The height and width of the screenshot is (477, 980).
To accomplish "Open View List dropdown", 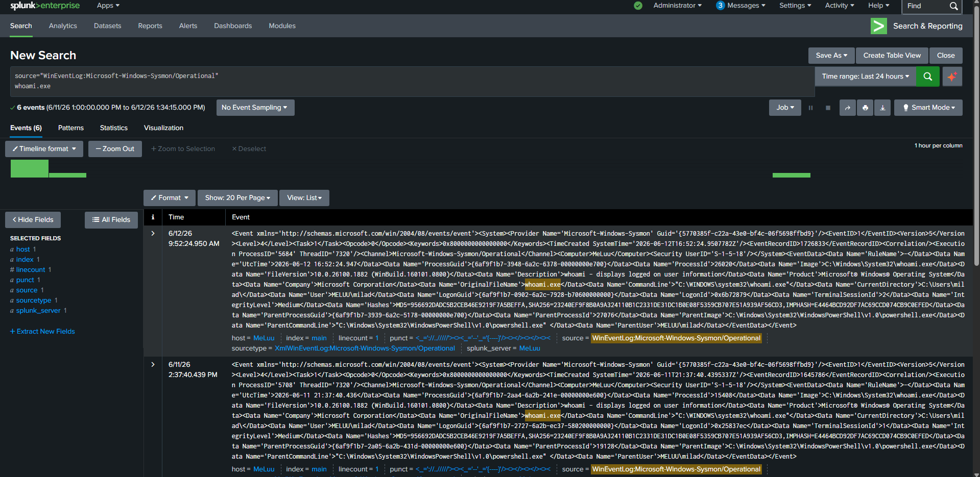I will coord(304,198).
